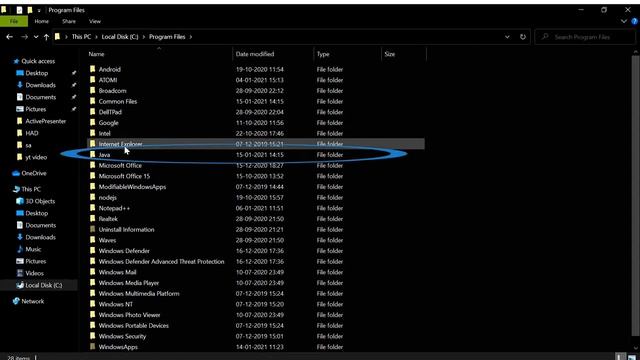
Task: Switch to details view in status bar
Action: (x=620, y=357)
